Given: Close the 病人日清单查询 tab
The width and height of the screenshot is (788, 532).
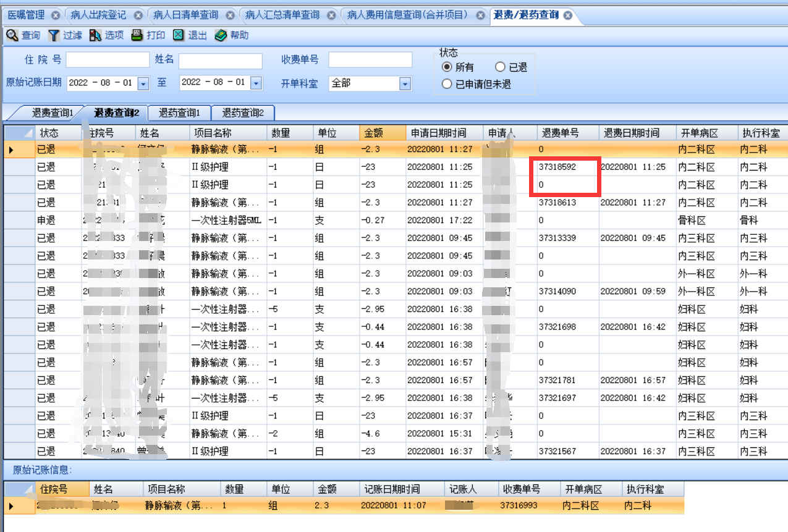Looking at the screenshot, I should pos(231,15).
